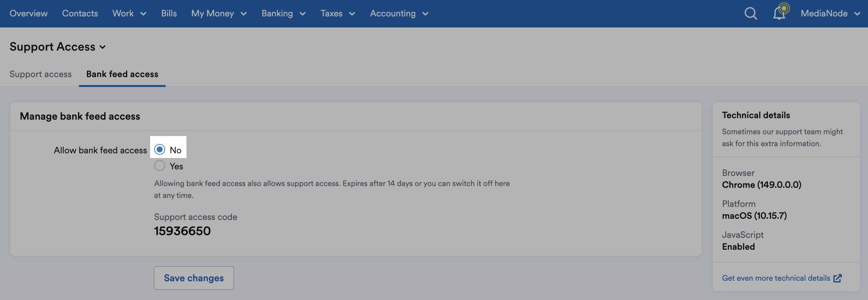Click the Support access code label

click(195, 217)
